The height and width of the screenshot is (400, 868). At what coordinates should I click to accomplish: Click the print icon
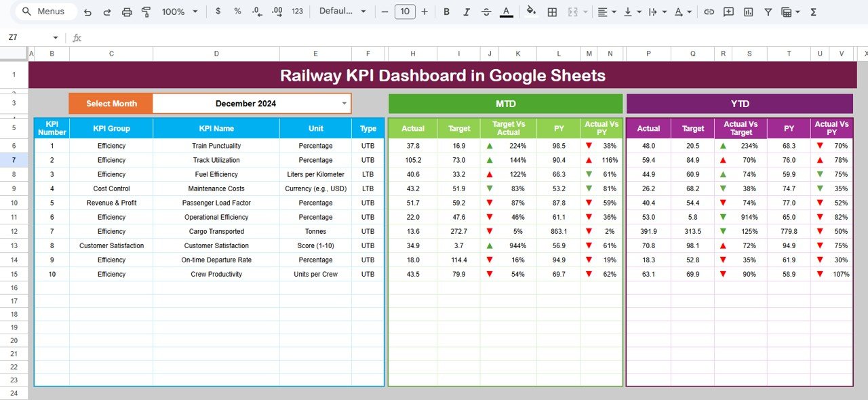[127, 12]
